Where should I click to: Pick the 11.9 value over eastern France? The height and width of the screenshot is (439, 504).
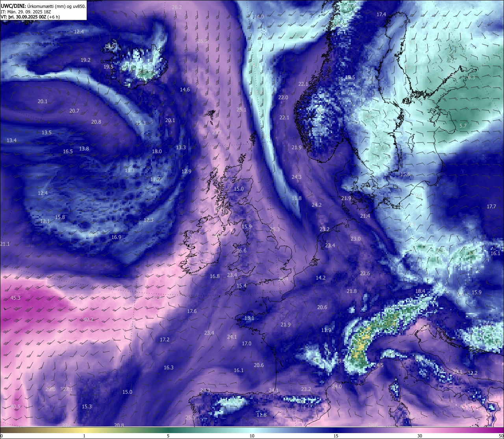[x=326, y=330]
